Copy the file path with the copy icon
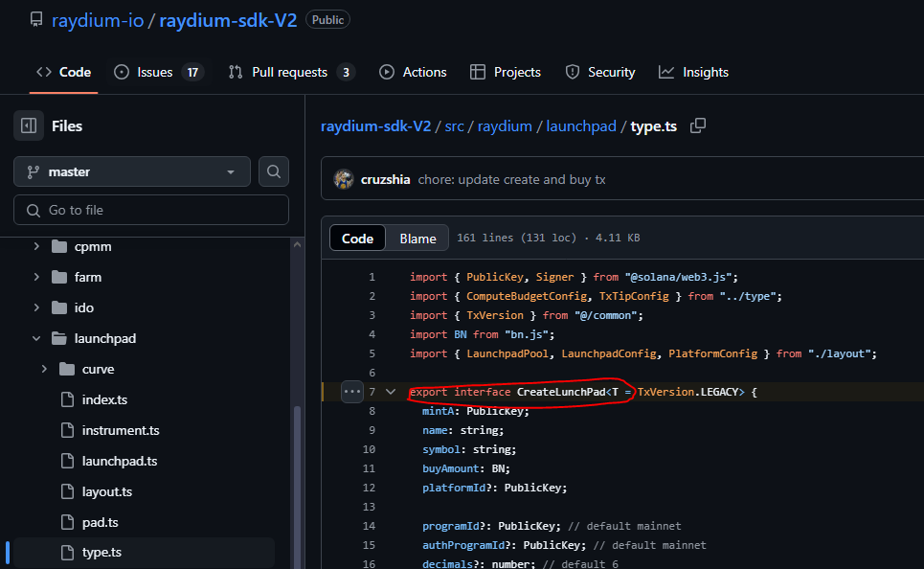The image size is (924, 569). (698, 125)
